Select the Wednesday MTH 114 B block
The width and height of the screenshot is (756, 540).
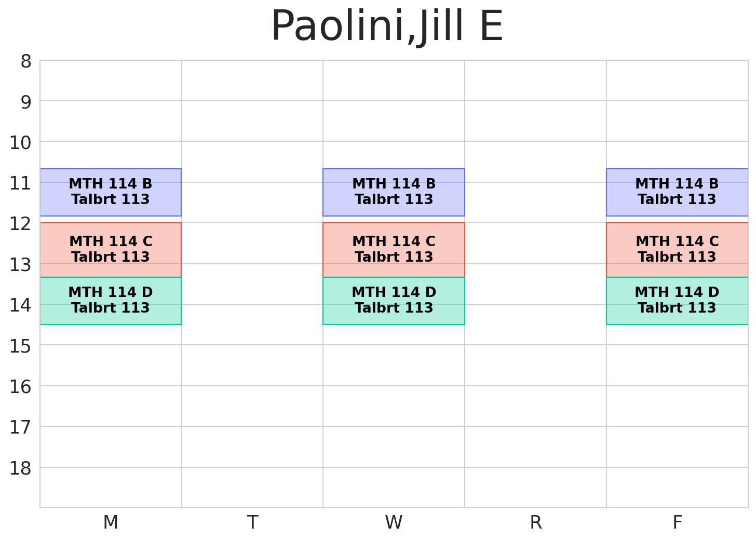pos(394,192)
